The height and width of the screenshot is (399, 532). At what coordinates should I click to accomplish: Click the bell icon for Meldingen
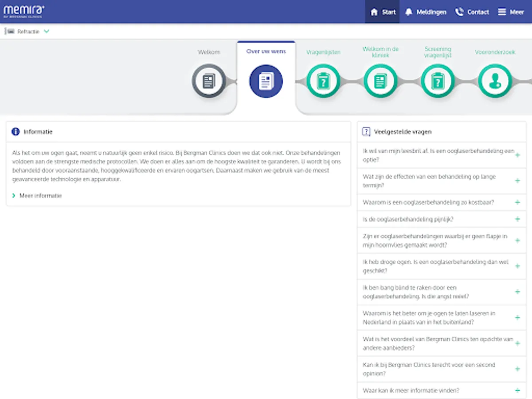[409, 12]
